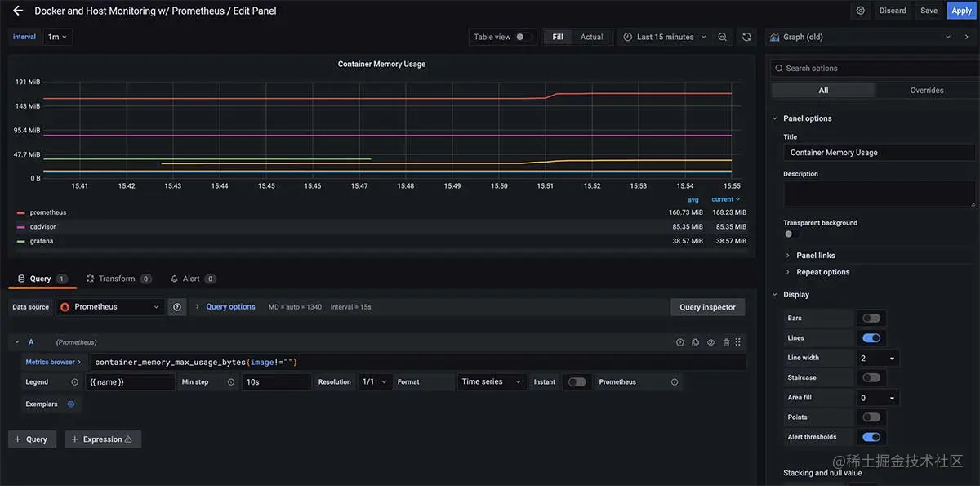The width and height of the screenshot is (980, 486).
Task: Click the cadvisor legend color swatch
Action: (21, 227)
